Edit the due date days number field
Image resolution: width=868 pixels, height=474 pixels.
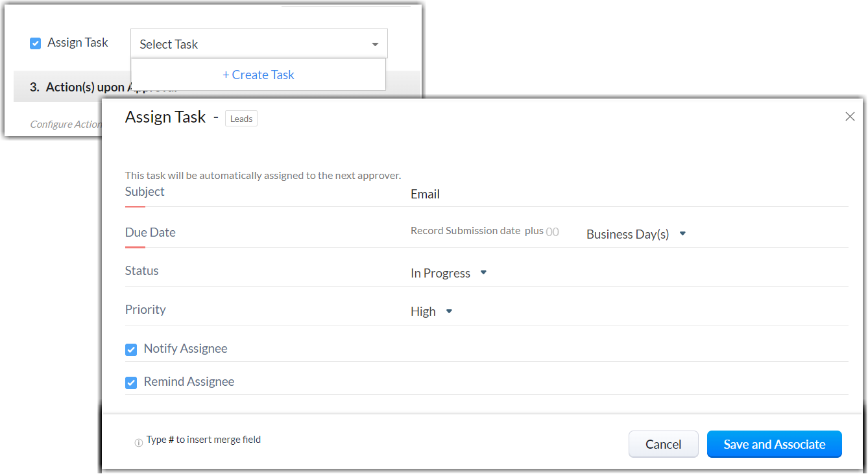[x=552, y=232]
